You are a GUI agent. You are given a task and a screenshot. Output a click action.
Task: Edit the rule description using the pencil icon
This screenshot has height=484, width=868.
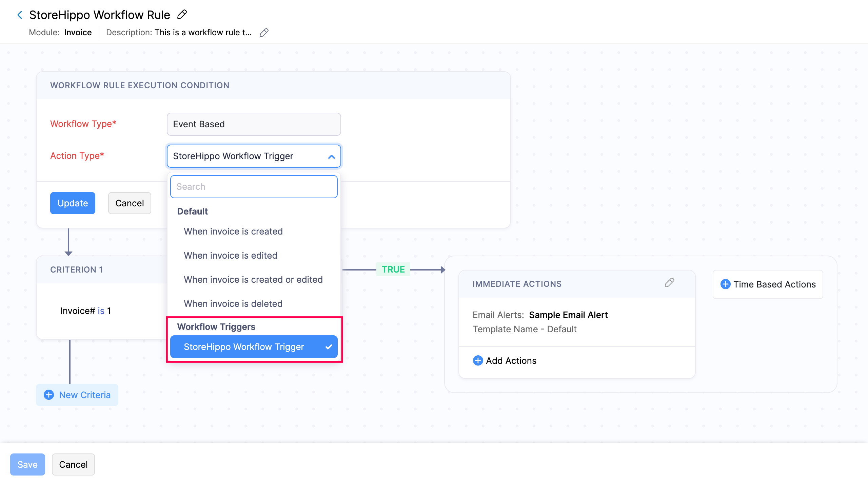click(x=264, y=32)
